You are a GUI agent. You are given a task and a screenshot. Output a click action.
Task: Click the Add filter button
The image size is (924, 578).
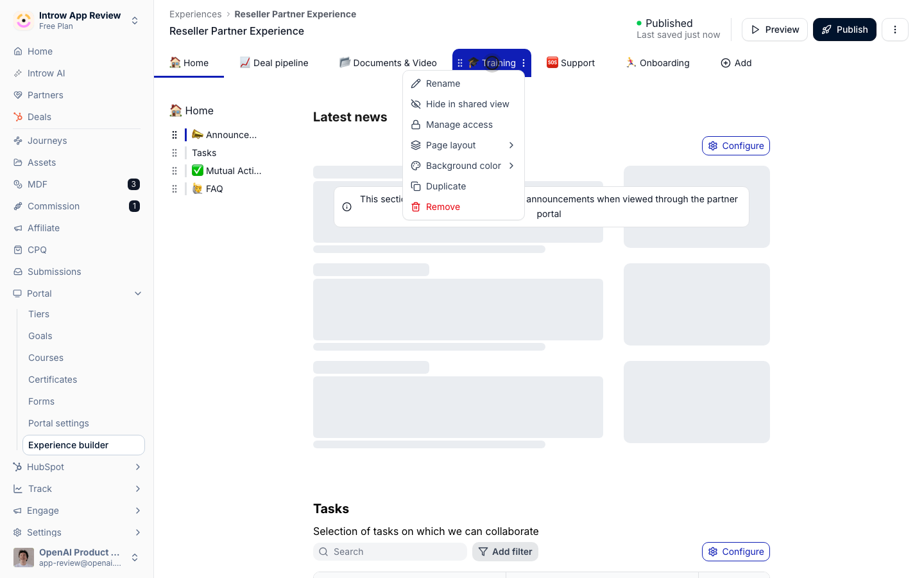pos(505,552)
